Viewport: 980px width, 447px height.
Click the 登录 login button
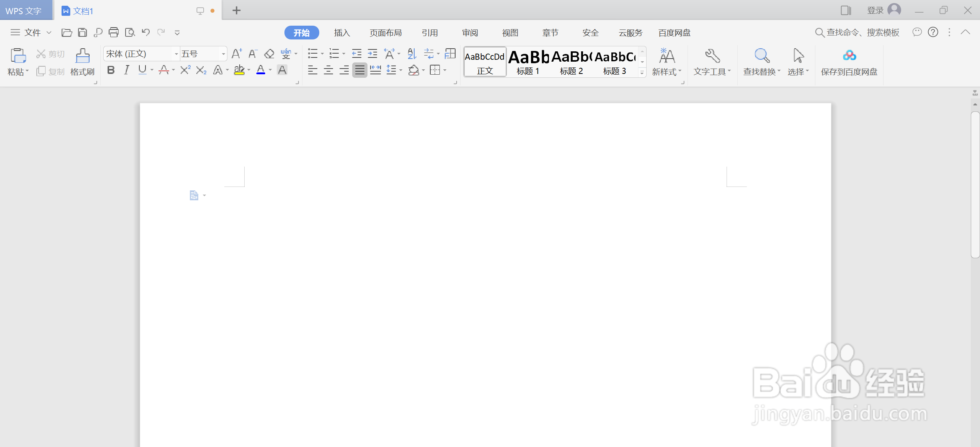click(875, 11)
